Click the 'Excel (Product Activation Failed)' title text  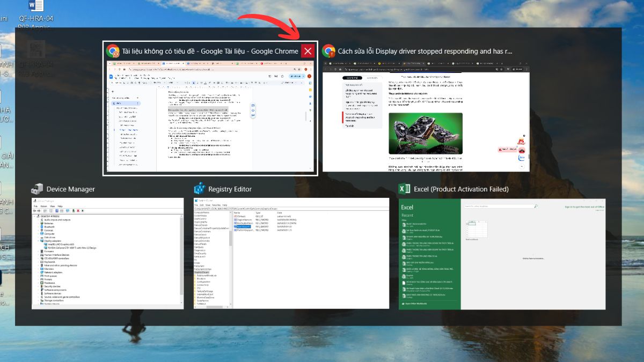pos(462,189)
